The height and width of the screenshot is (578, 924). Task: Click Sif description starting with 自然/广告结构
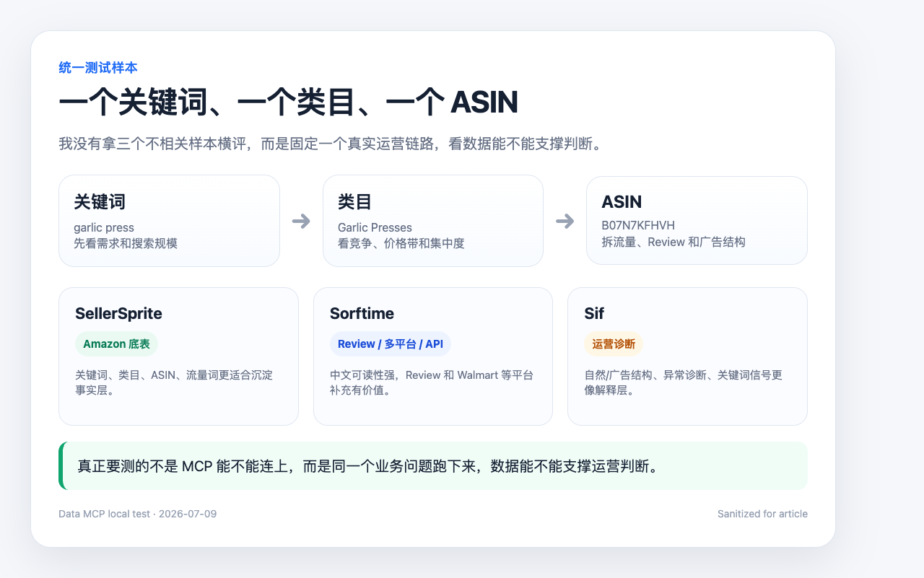(x=683, y=382)
